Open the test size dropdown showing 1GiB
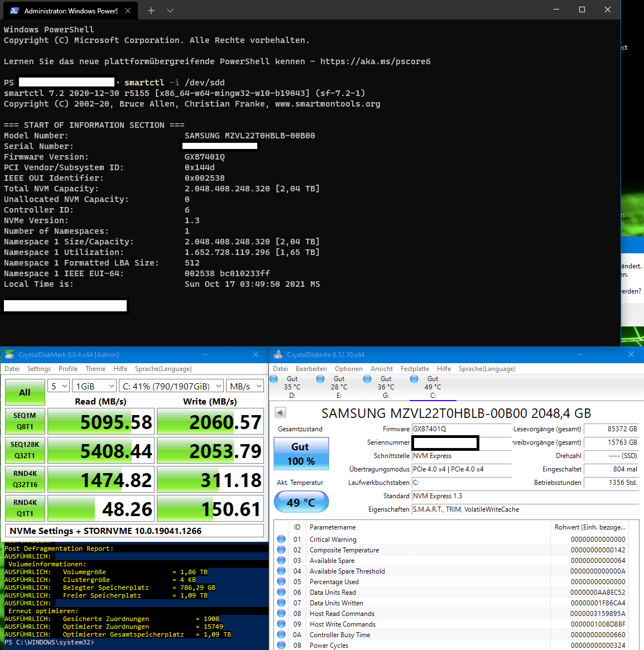 [94, 386]
